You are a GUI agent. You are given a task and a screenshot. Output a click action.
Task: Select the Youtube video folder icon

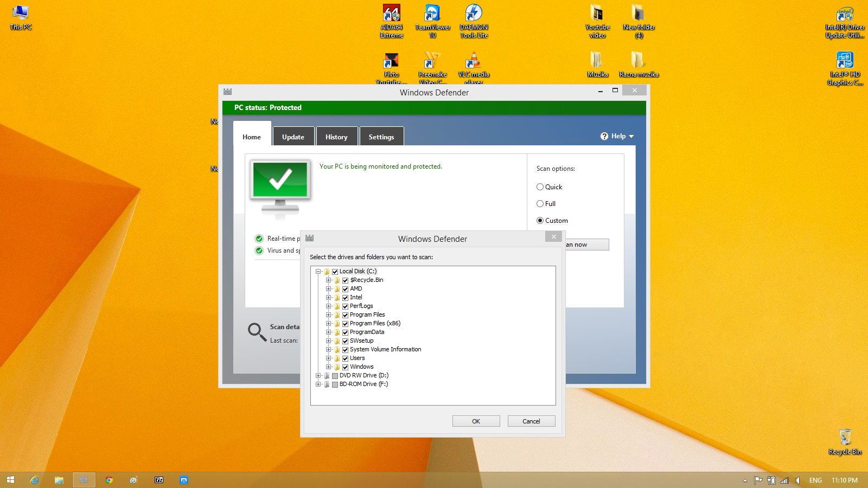(597, 21)
